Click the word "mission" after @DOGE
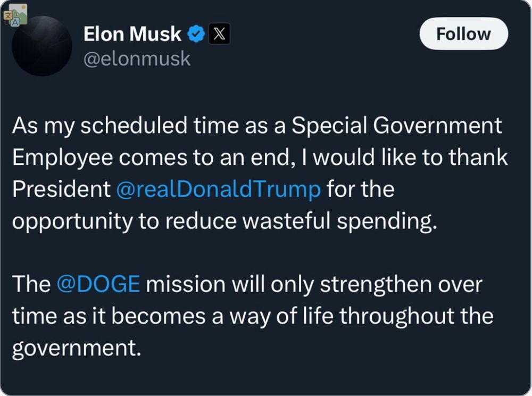 pyautogui.click(x=186, y=284)
